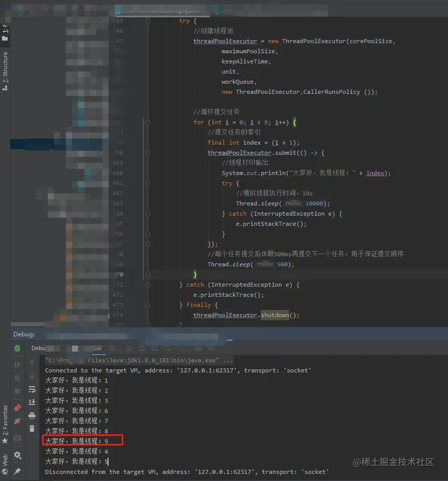
Task: Open View Breakpoints red circles icon
Action: 17,408
